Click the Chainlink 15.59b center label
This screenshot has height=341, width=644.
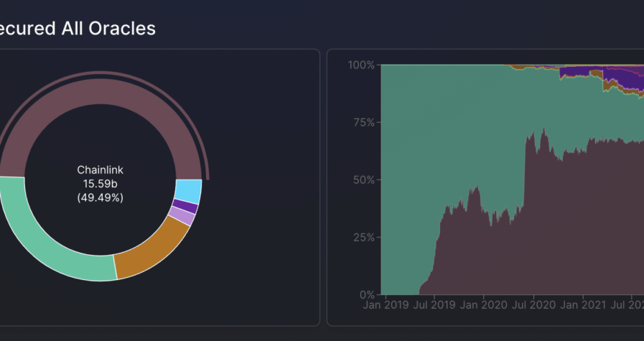pyautogui.click(x=101, y=183)
